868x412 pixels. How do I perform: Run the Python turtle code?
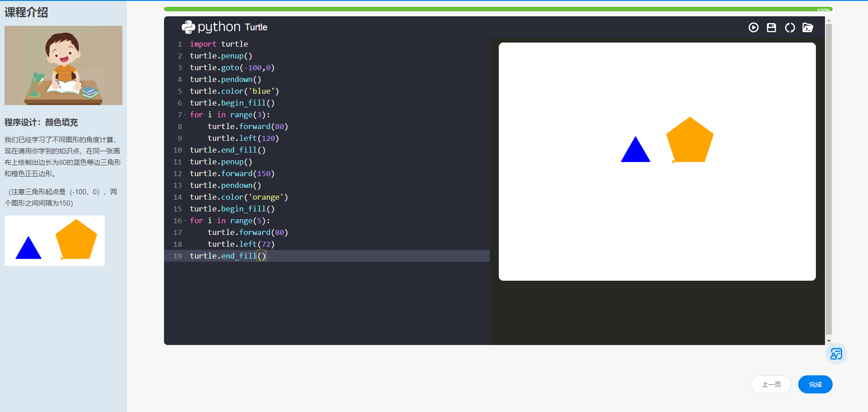coord(753,28)
